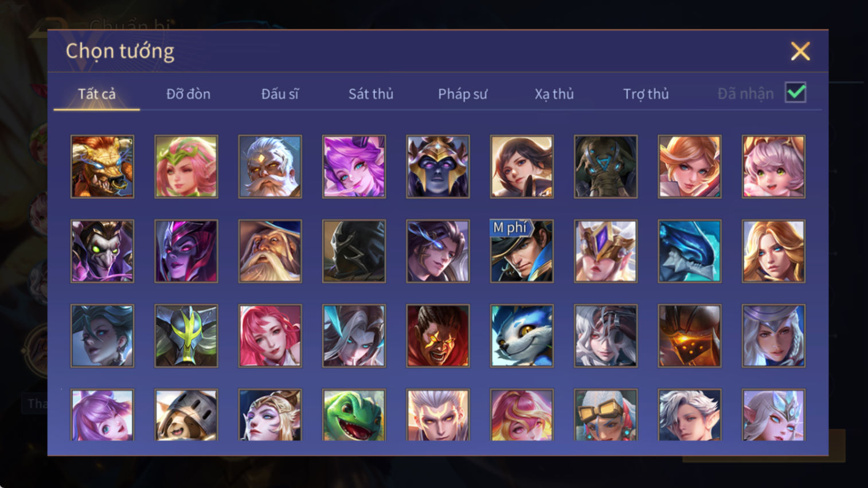Select the green-eyed purple jester hero
Viewport: 868px width, 488px height.
click(x=102, y=251)
